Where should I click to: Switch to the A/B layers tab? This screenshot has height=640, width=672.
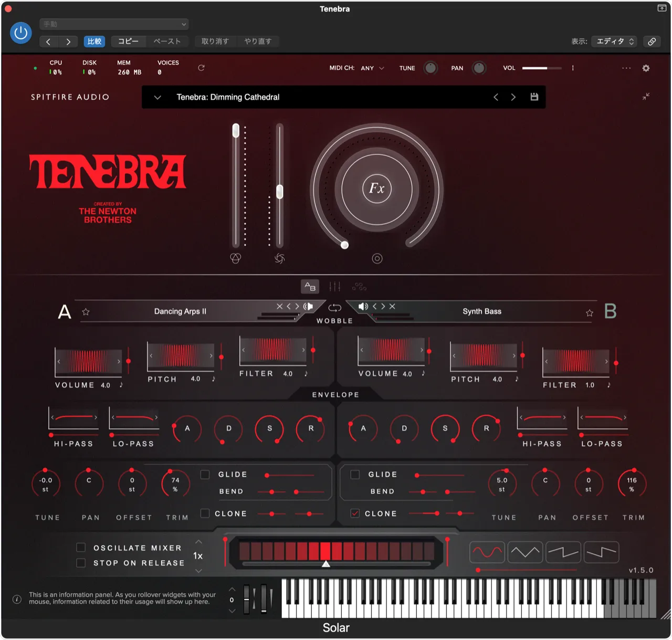[310, 287]
